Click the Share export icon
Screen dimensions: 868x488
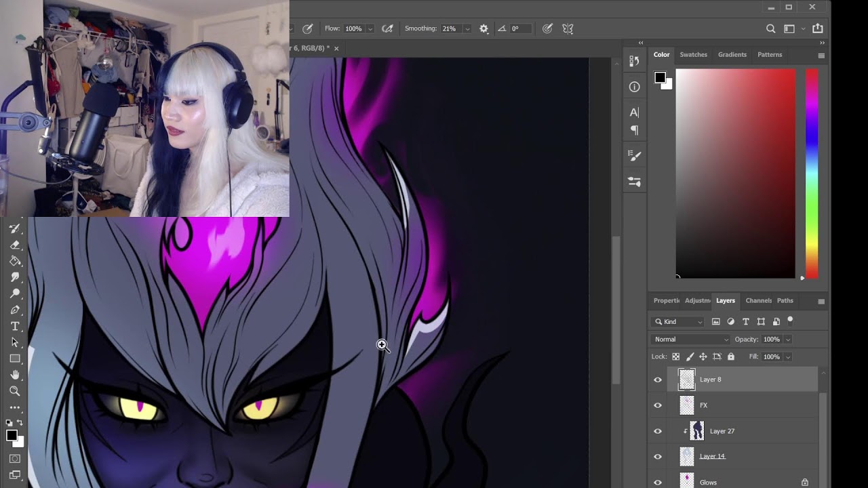tap(818, 28)
